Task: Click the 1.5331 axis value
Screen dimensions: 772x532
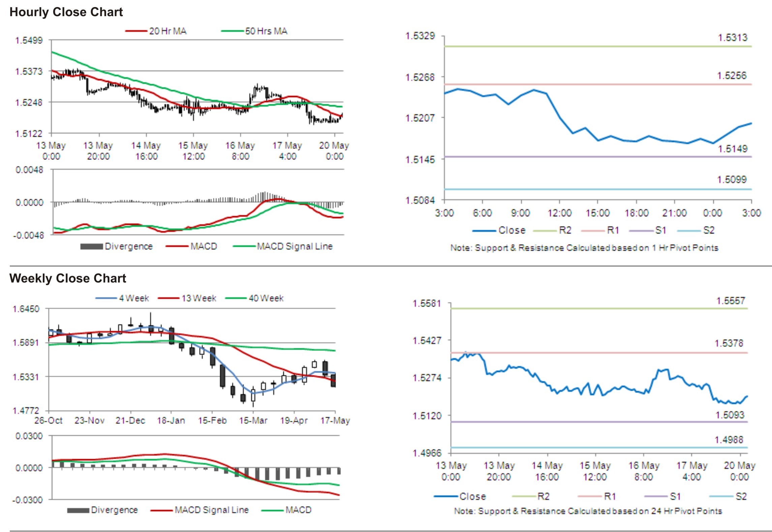Action: pyautogui.click(x=26, y=377)
